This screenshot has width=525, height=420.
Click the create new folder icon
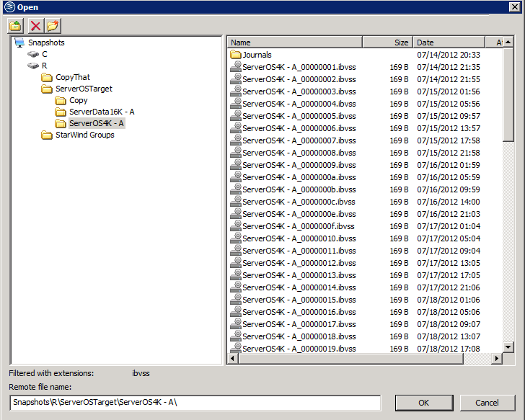click(x=53, y=26)
